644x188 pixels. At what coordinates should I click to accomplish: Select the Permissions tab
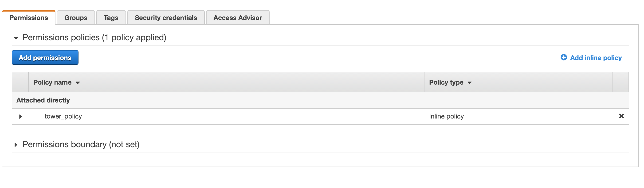pyautogui.click(x=28, y=18)
